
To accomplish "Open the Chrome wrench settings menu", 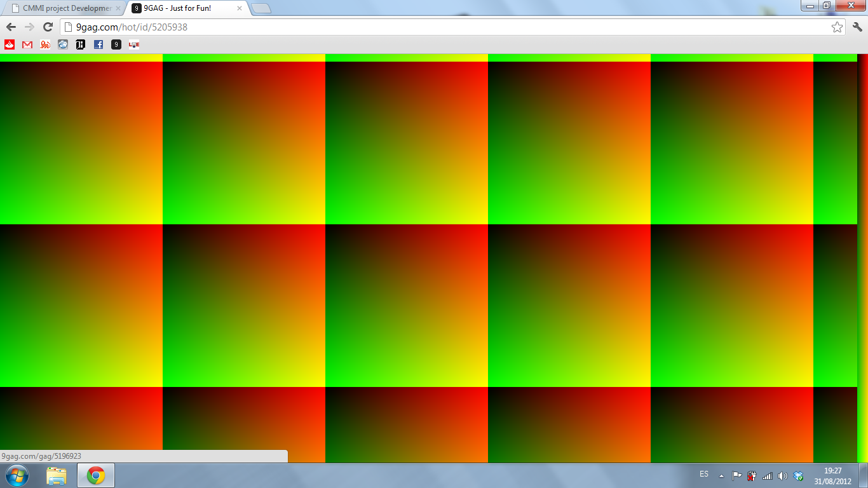I will pyautogui.click(x=857, y=27).
